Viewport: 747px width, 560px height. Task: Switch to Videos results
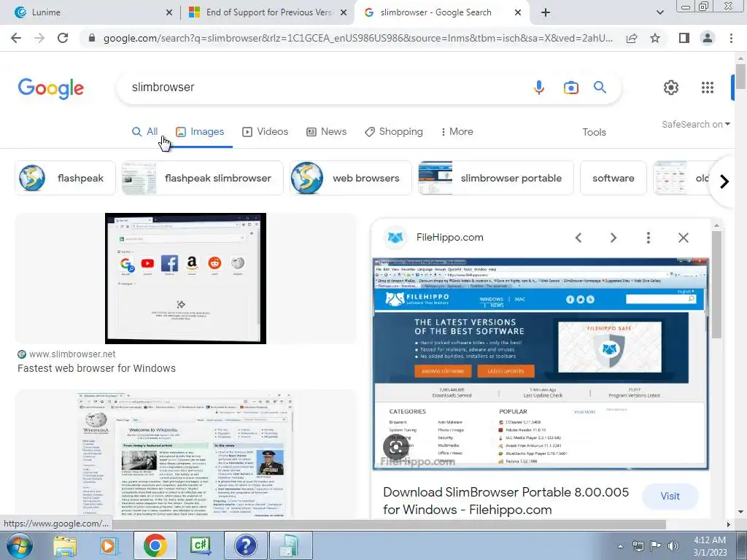[x=265, y=132]
